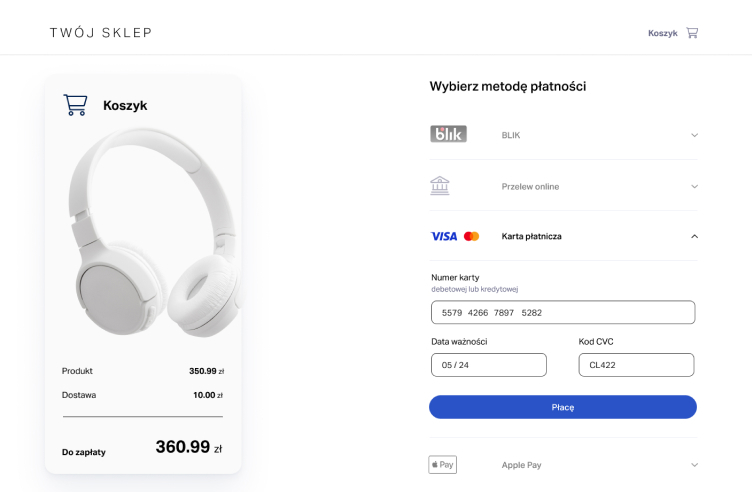Click the Data ważności field
This screenshot has width=752, height=504.
488,365
